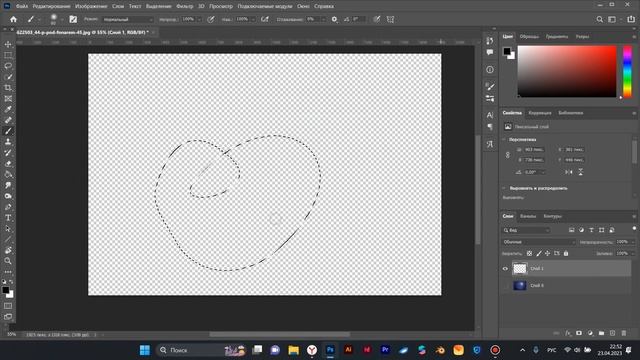Open layer filter kind dropdown
The width and height of the screenshot is (640, 360).
526,230
